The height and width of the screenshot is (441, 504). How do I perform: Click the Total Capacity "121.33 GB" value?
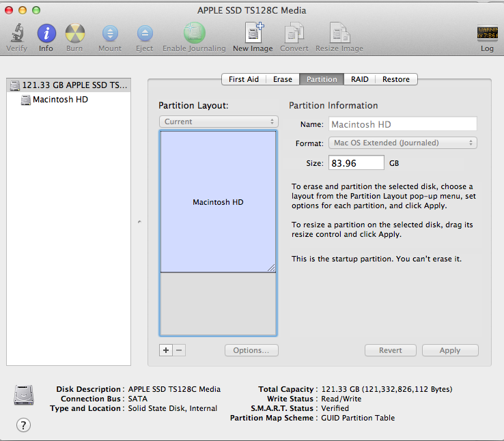pos(387,389)
